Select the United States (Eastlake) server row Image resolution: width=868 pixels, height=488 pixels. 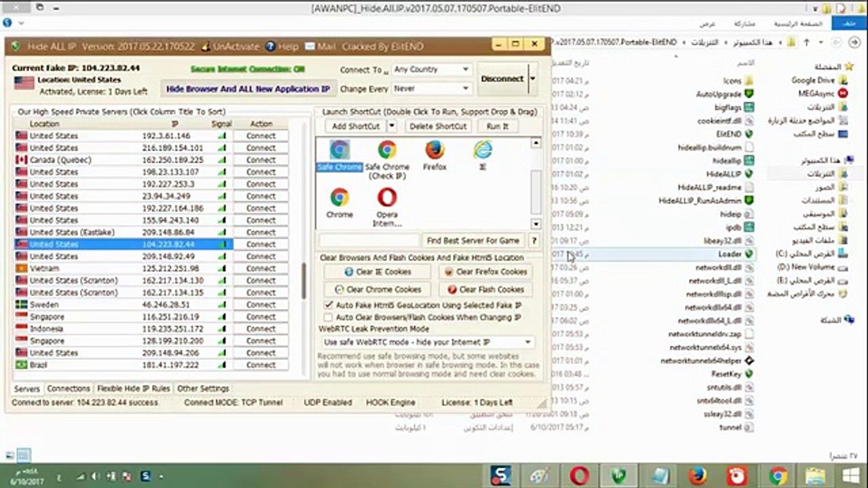pos(124,232)
